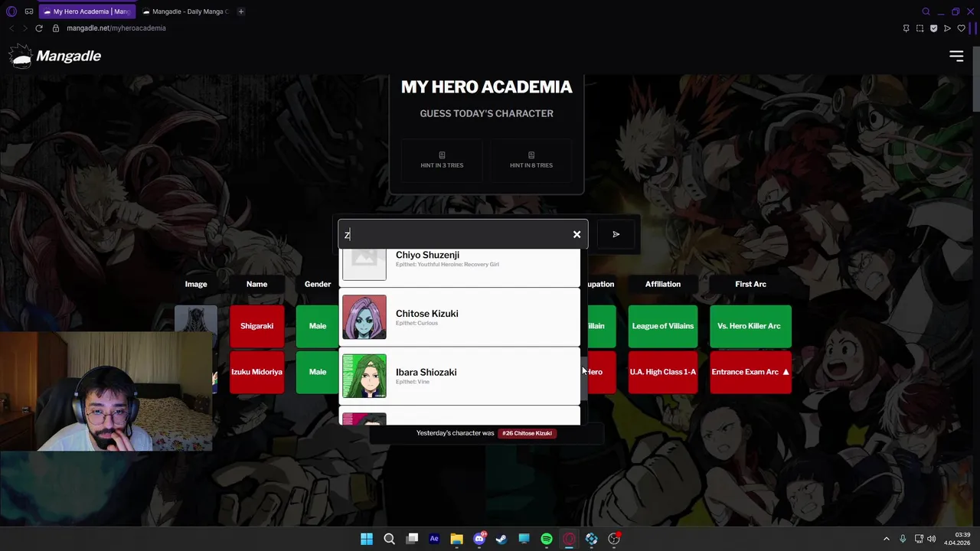Go back in browser history

pos(11,28)
